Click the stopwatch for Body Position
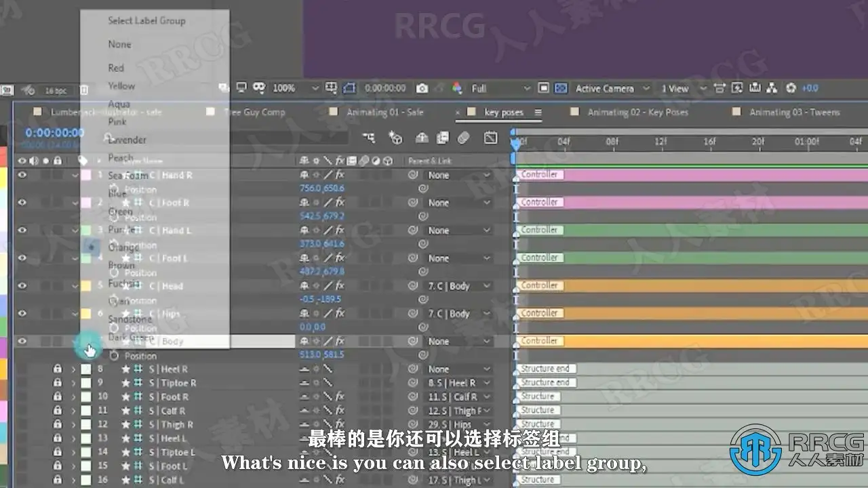868x488 pixels. (x=114, y=356)
